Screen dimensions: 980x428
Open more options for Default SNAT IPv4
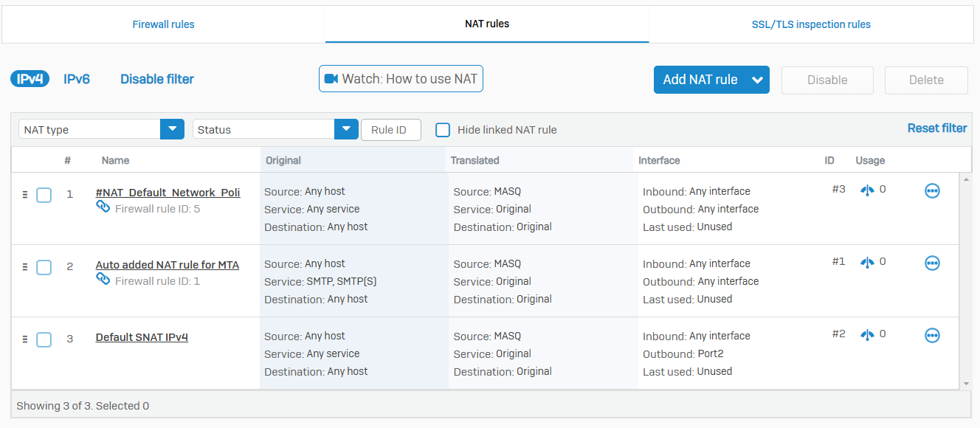pyautogui.click(x=932, y=336)
